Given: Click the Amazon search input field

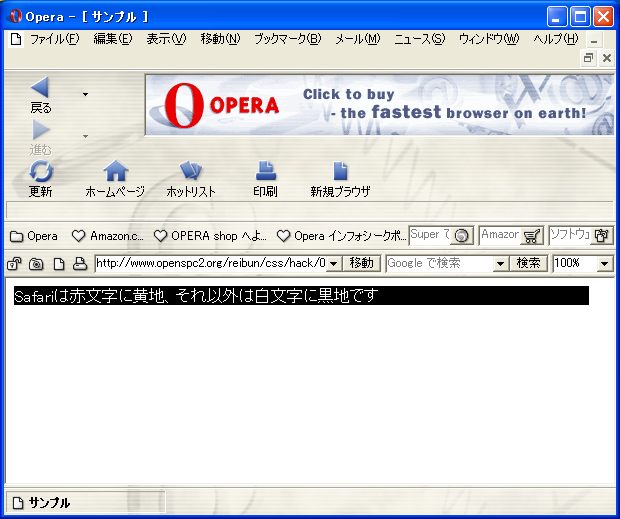Looking at the screenshot, I should point(500,236).
